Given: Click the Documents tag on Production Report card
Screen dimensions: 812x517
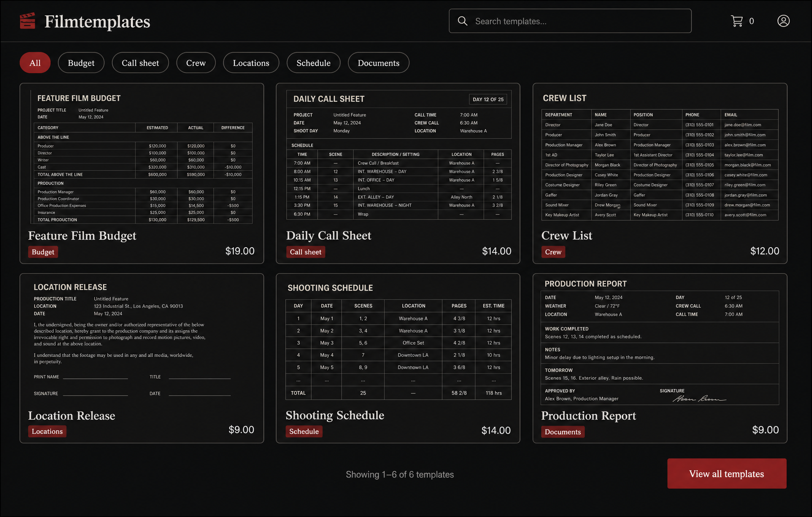Looking at the screenshot, I should (563, 432).
